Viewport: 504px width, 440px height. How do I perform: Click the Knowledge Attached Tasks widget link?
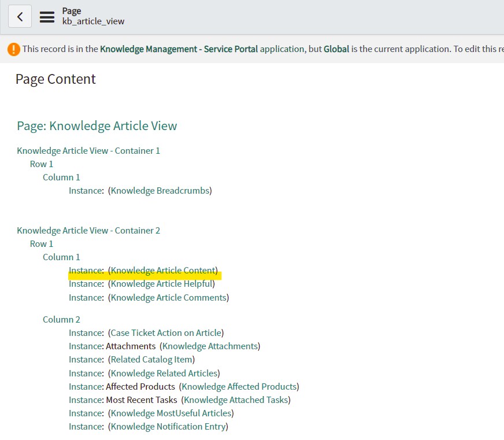coord(237,400)
